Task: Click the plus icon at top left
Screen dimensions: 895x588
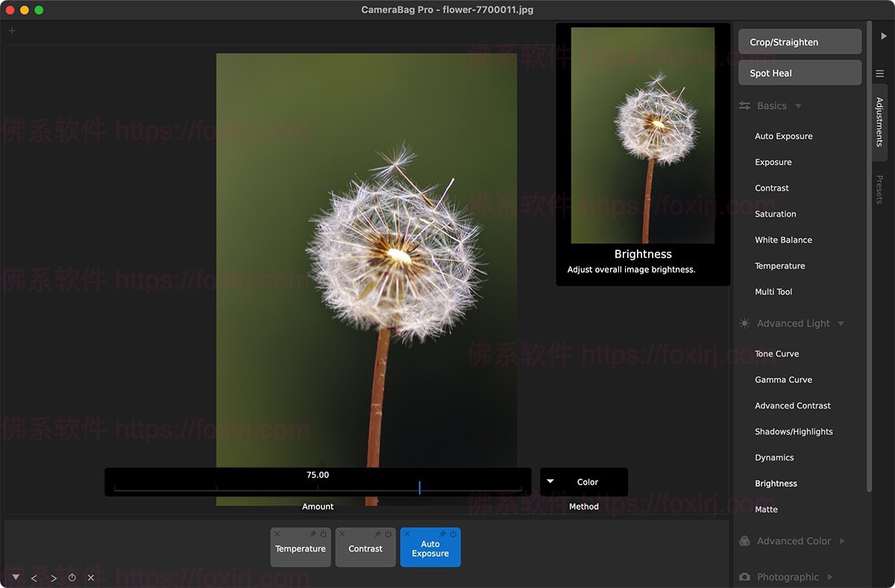Action: pos(11,31)
